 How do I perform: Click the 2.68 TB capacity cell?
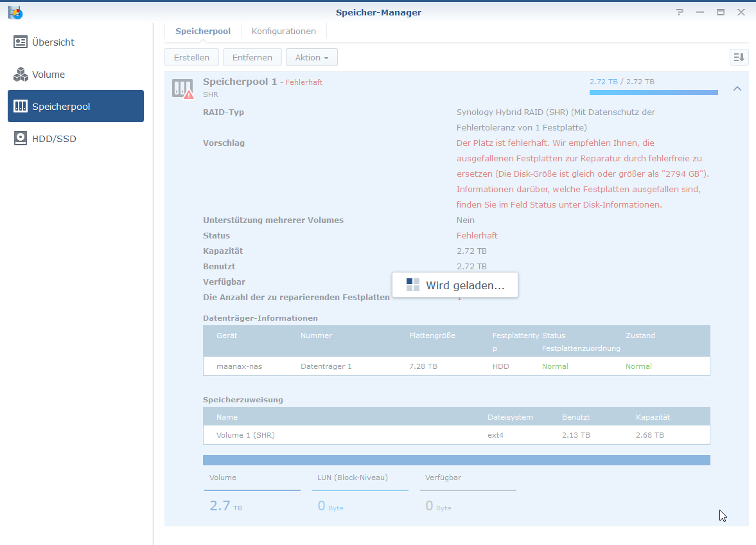click(649, 435)
